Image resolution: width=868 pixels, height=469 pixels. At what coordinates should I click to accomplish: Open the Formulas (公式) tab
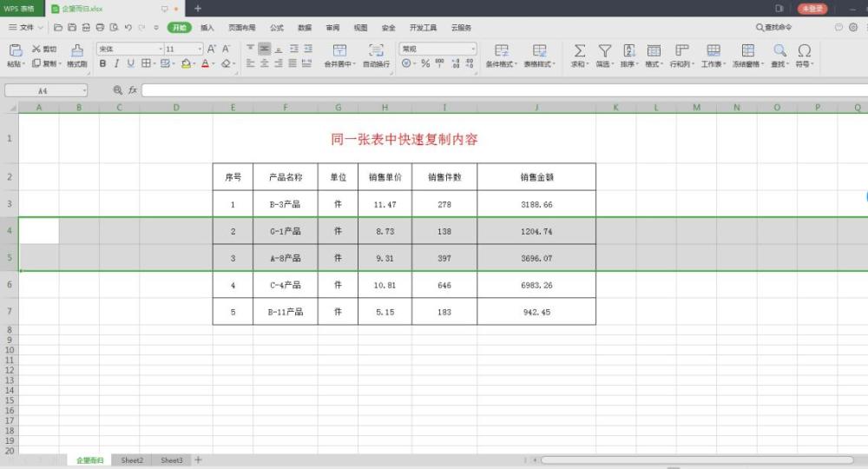pyautogui.click(x=277, y=27)
